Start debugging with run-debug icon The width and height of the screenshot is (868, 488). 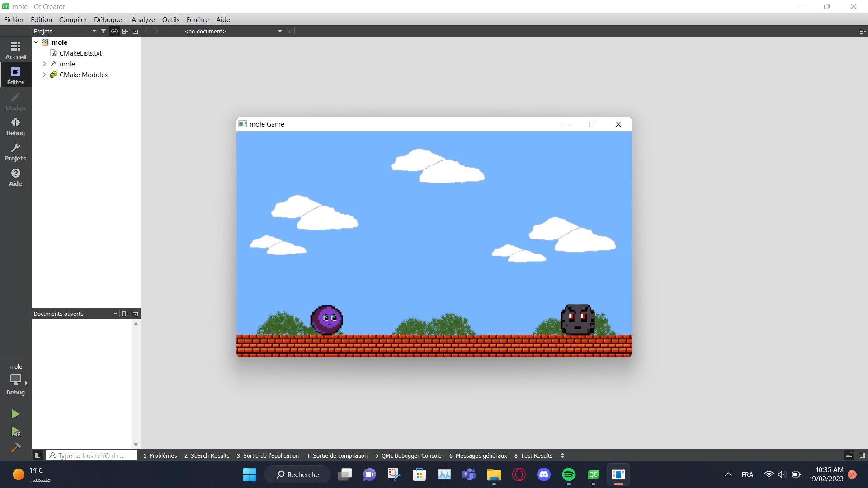pos(15,432)
